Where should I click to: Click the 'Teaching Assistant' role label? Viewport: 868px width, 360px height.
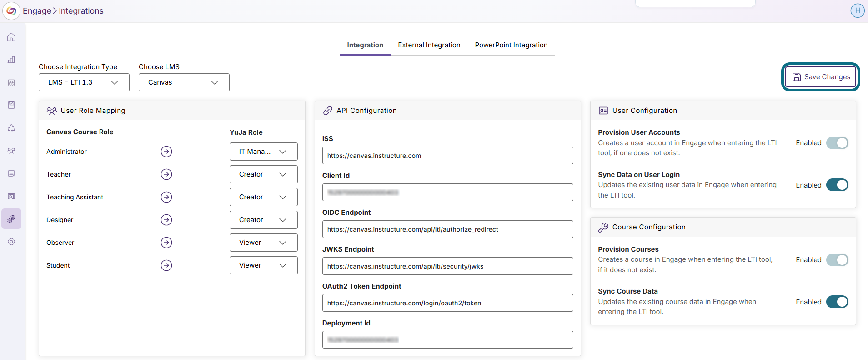click(x=75, y=197)
